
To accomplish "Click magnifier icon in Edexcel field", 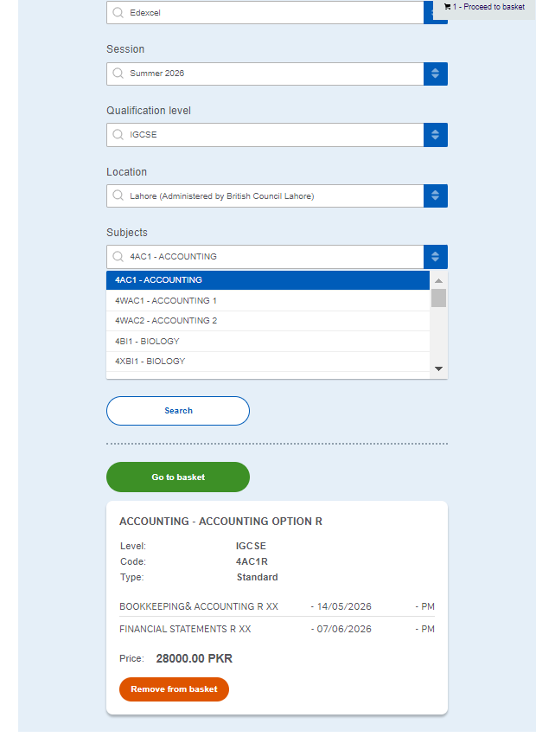I will (118, 13).
